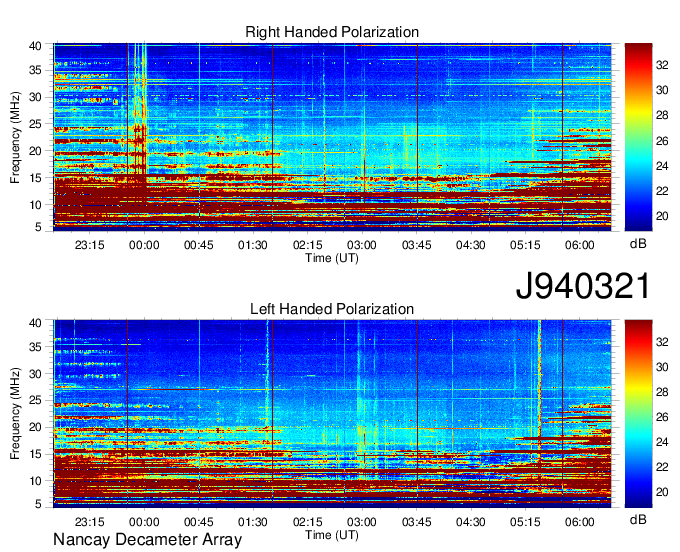Screen dimensions: 680x552
Task: Click the 30 dB tick on bottom colorbar
Action: (662, 367)
